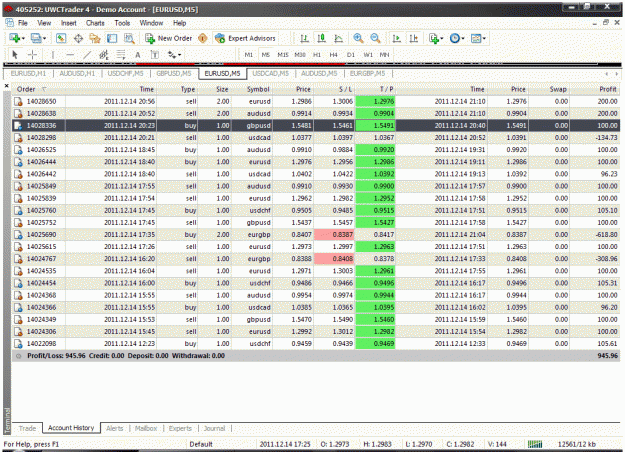Screen dimensions: 625x452
Task: Select the crosshair tool
Action: (x=33, y=55)
